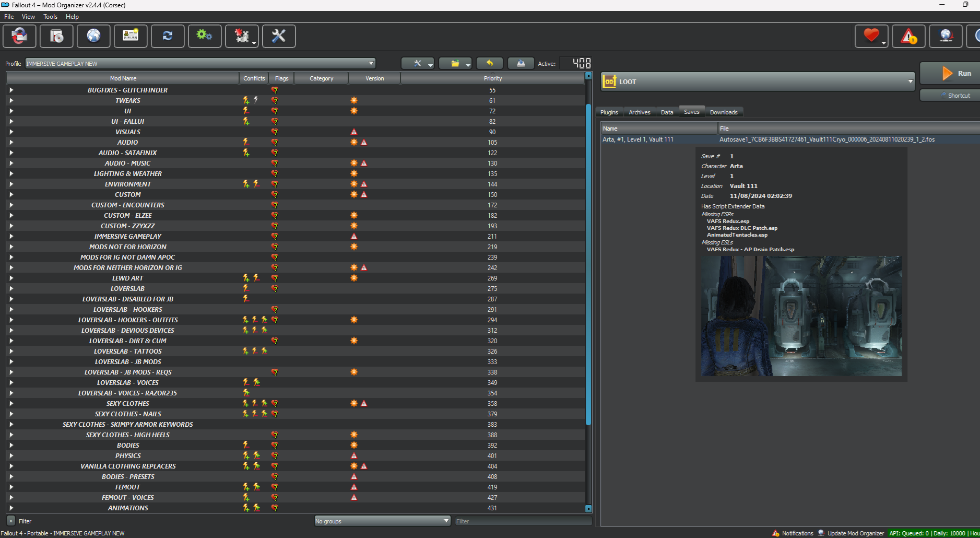
Task: Expand the AUDIO - MUSIC separator
Action: click(x=11, y=163)
